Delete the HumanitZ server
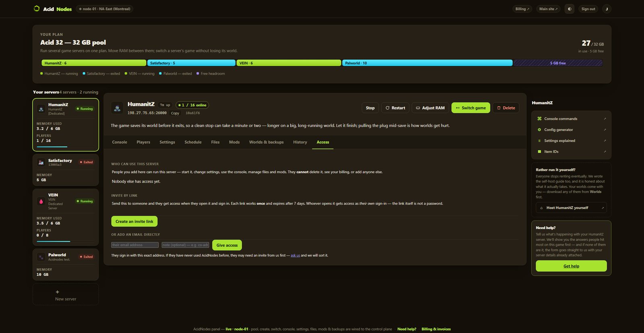 pos(506,108)
